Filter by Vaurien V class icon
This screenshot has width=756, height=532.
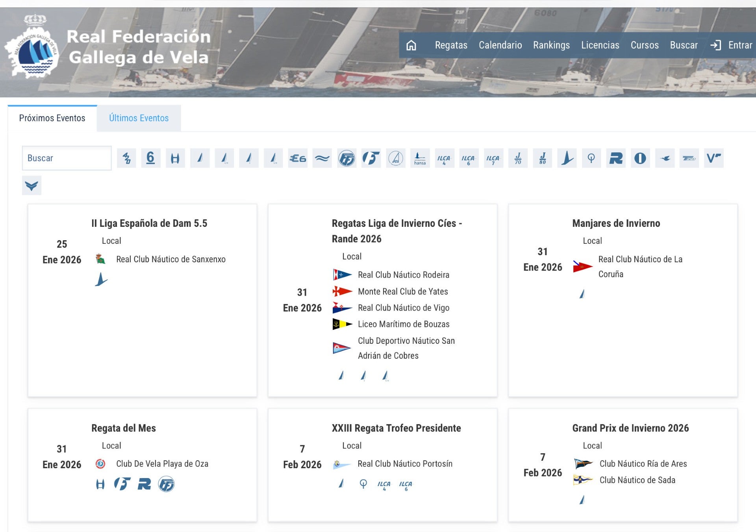point(713,158)
